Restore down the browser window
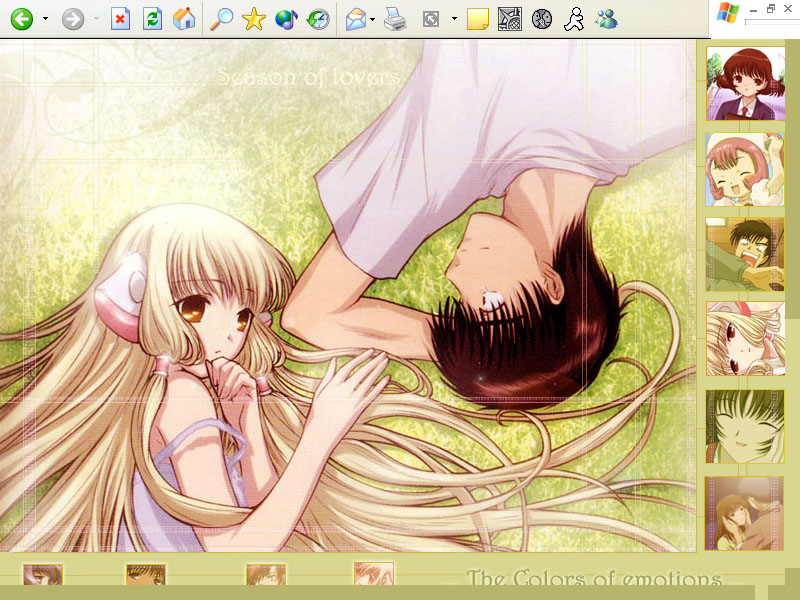This screenshot has height=600, width=800. 771,8
